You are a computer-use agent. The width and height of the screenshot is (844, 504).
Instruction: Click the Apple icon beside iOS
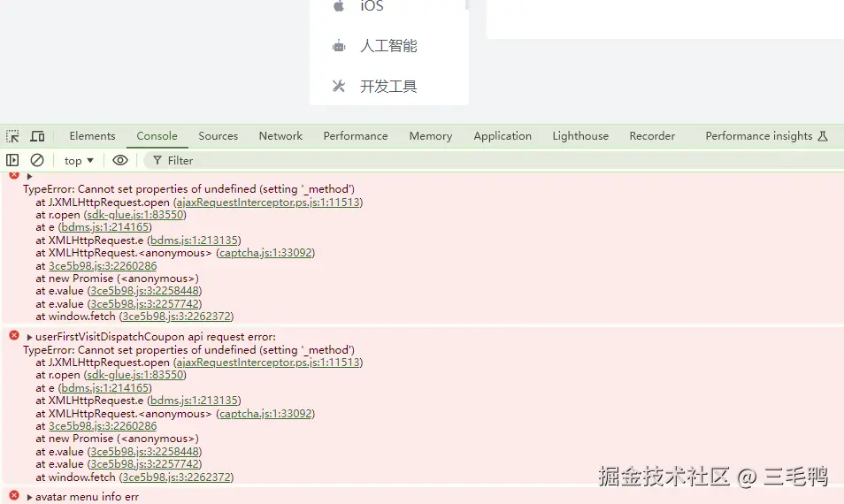pyautogui.click(x=338, y=6)
